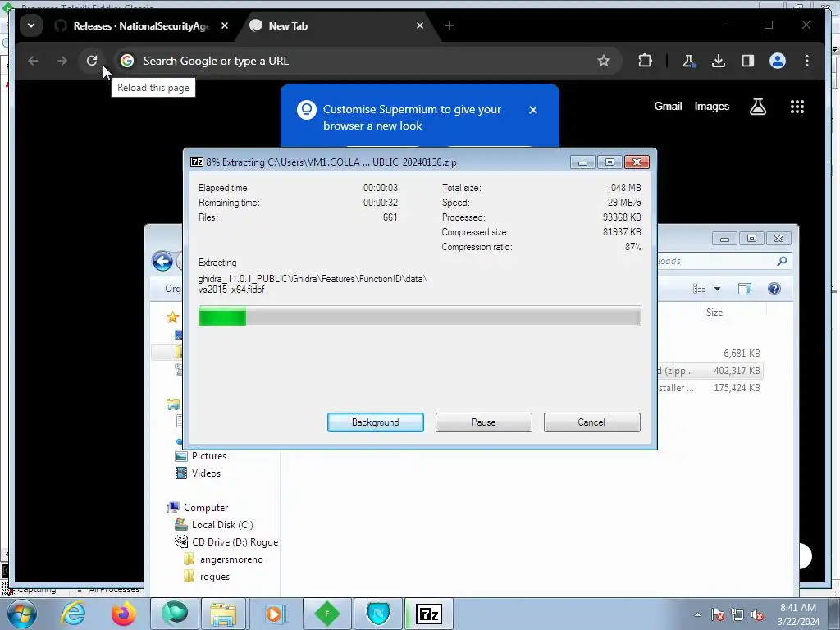The image size is (840, 630).
Task: Dismiss the Customise Supermium banner
Action: coord(532,110)
